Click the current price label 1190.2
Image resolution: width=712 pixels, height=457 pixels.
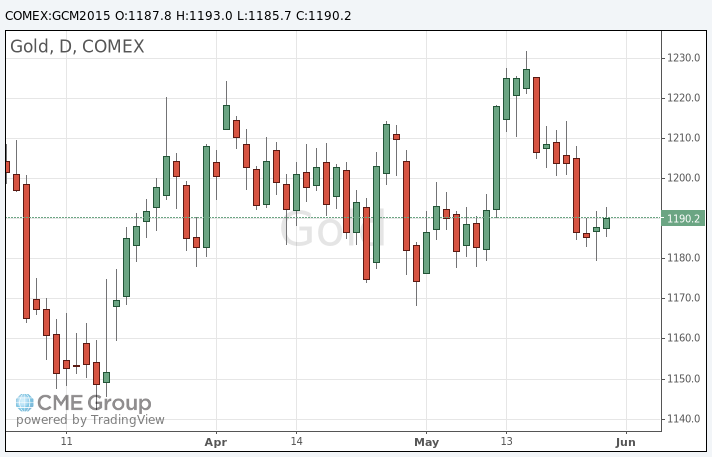[683, 219]
